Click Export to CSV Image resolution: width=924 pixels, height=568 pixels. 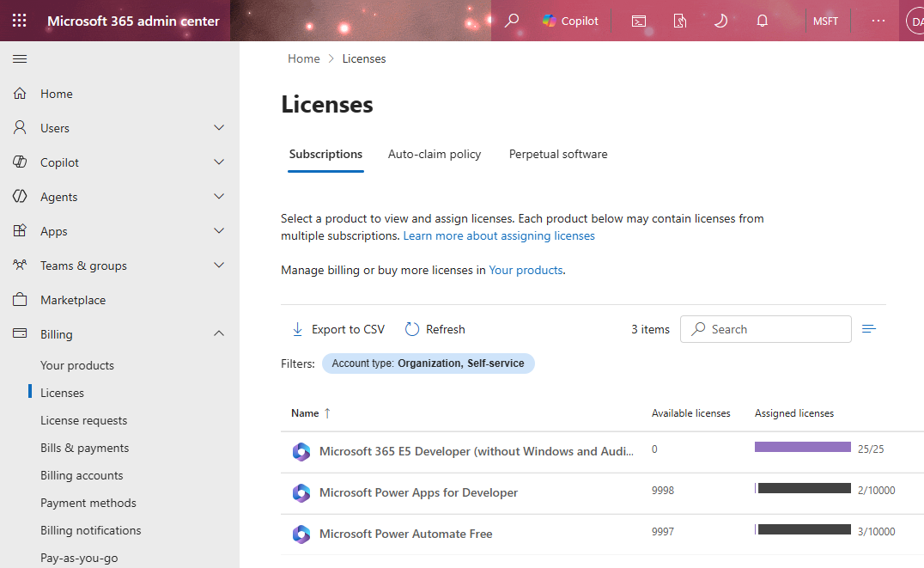(x=338, y=329)
